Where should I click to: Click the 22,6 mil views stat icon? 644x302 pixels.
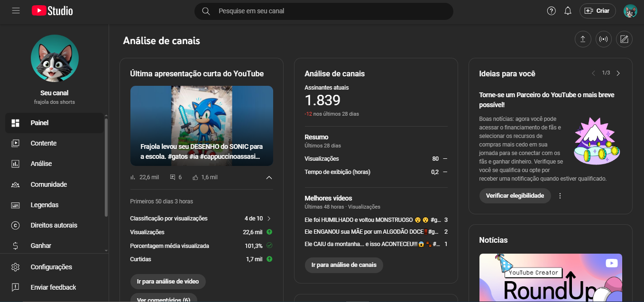133,177
